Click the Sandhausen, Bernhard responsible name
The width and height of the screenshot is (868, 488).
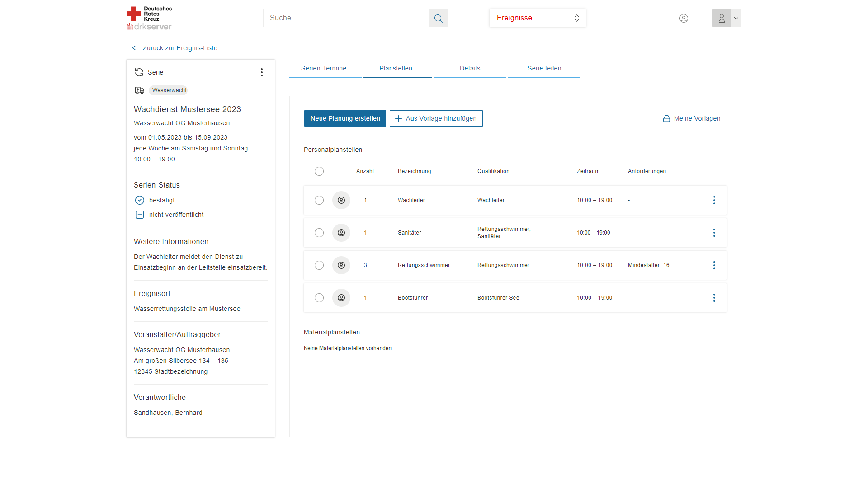pyautogui.click(x=168, y=413)
